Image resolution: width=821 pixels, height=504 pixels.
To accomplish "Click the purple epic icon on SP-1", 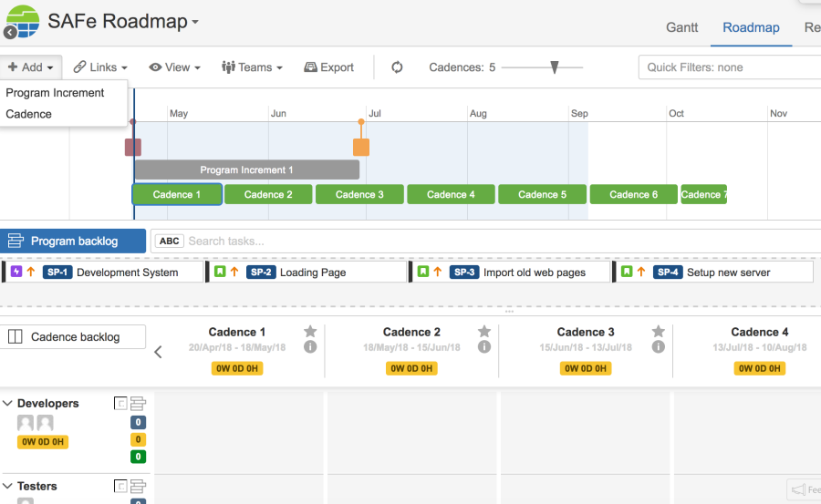I will click(x=16, y=272).
